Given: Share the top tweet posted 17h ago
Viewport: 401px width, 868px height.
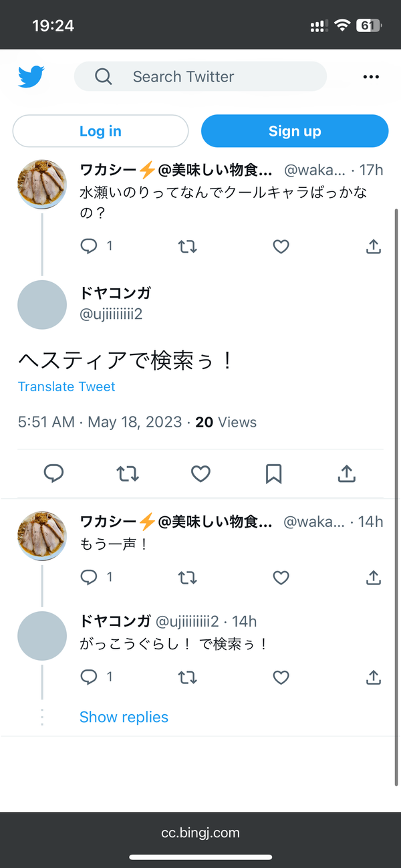Looking at the screenshot, I should (374, 246).
